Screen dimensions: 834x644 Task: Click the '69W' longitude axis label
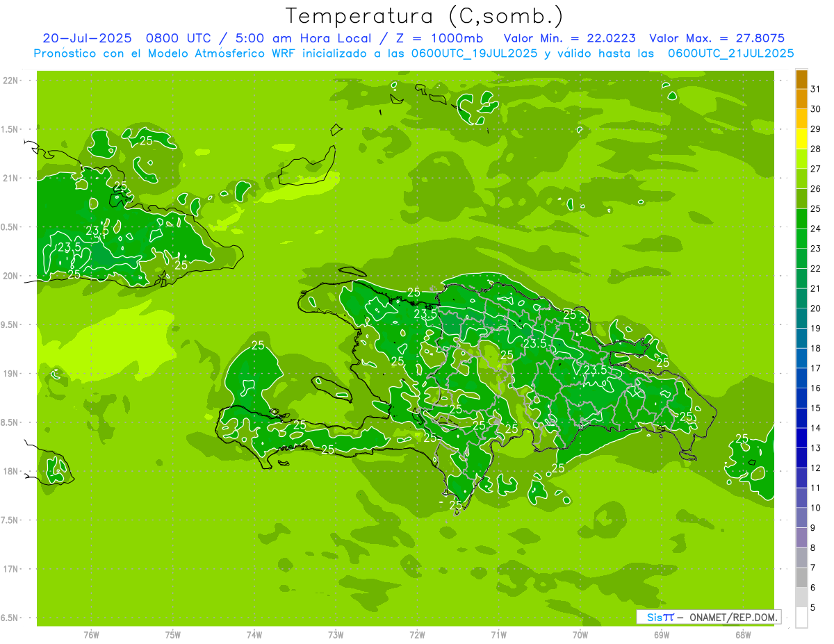662,635
